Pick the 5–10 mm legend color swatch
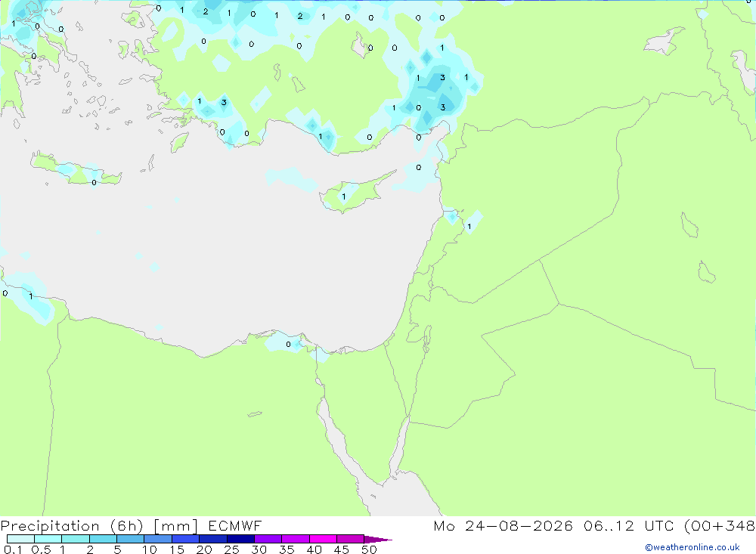This screenshot has width=756, height=554. coord(131,539)
